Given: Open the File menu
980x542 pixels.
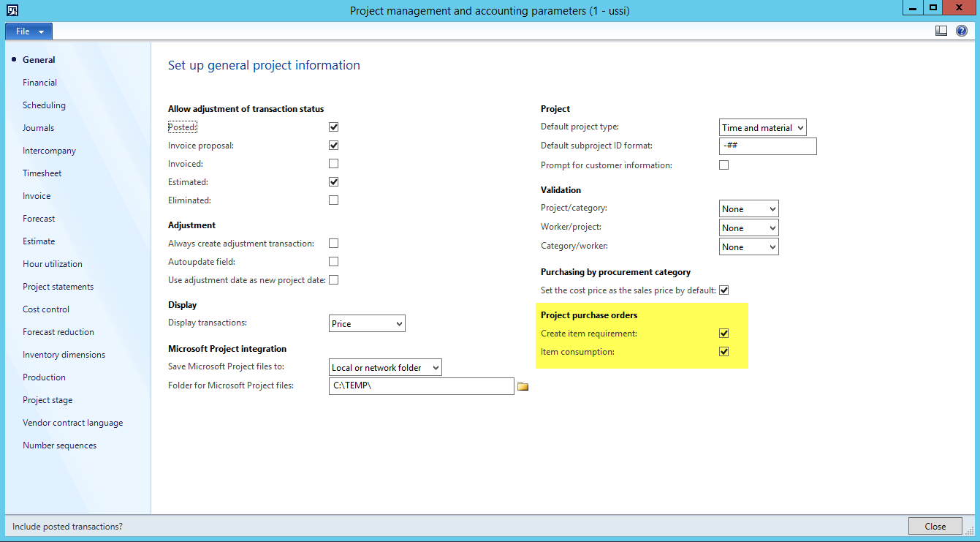Looking at the screenshot, I should [x=29, y=31].
